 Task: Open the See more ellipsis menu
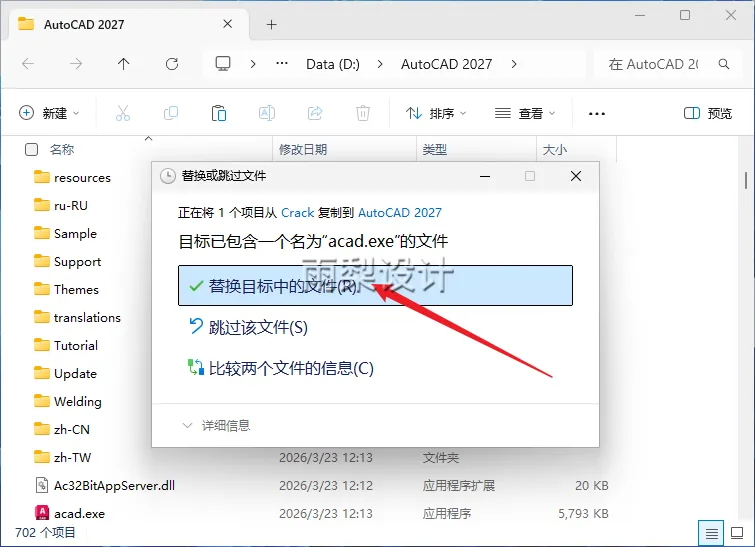597,114
